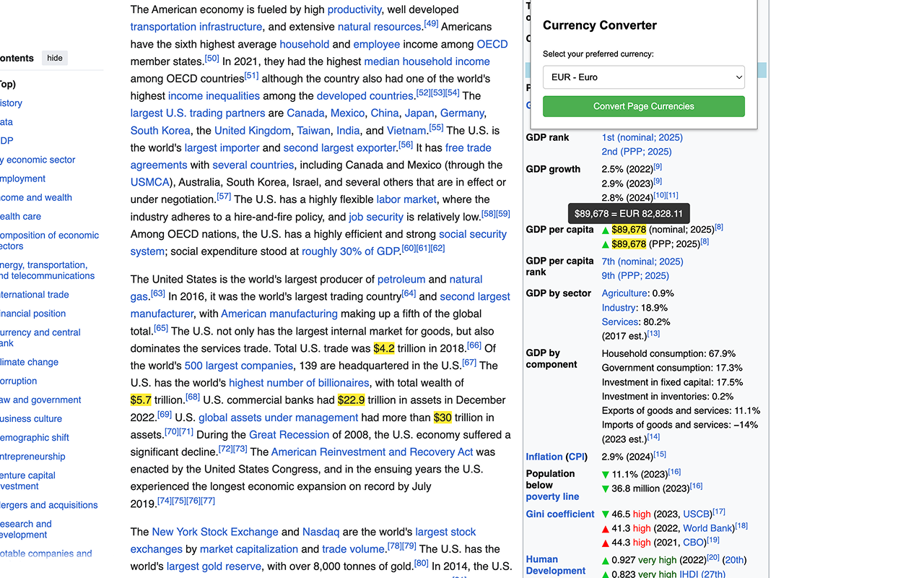
Task: Open the natural resources link
Action: point(380,27)
